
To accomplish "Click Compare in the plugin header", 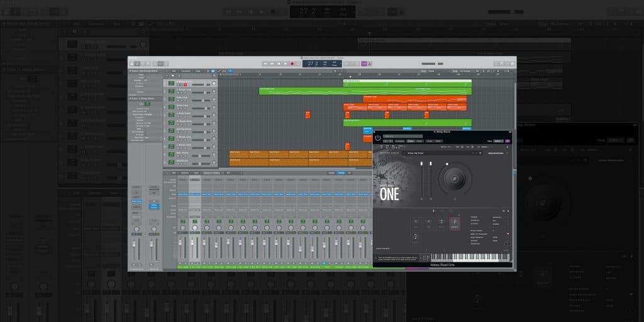I will 400,142.
